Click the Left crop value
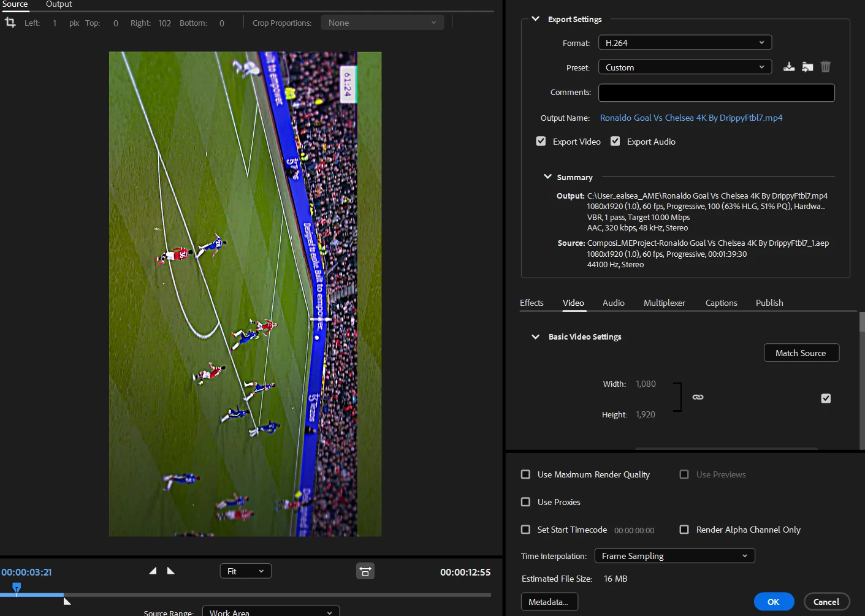865x616 pixels. pos(55,23)
